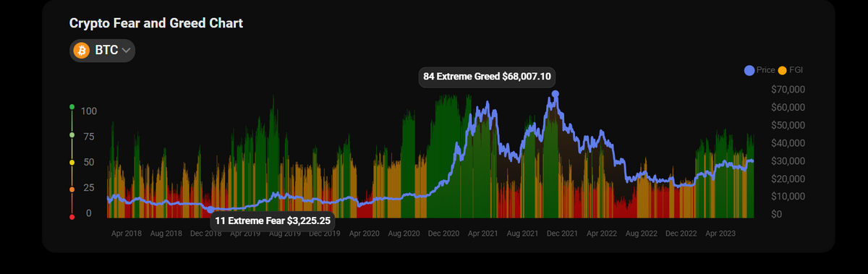The image size is (868, 274).
Task: Click the Dec 2021 date label
Action: pyautogui.click(x=562, y=234)
